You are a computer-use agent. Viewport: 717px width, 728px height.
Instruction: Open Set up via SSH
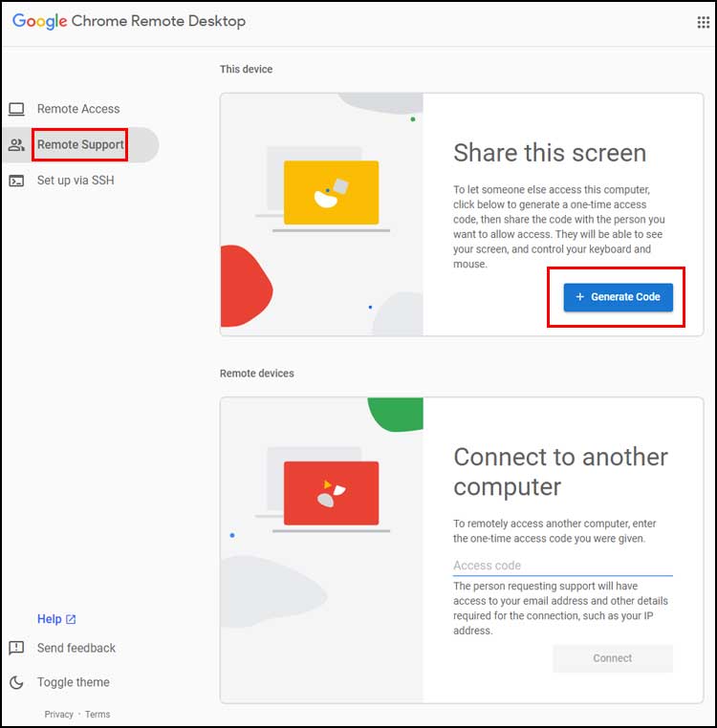coord(76,181)
